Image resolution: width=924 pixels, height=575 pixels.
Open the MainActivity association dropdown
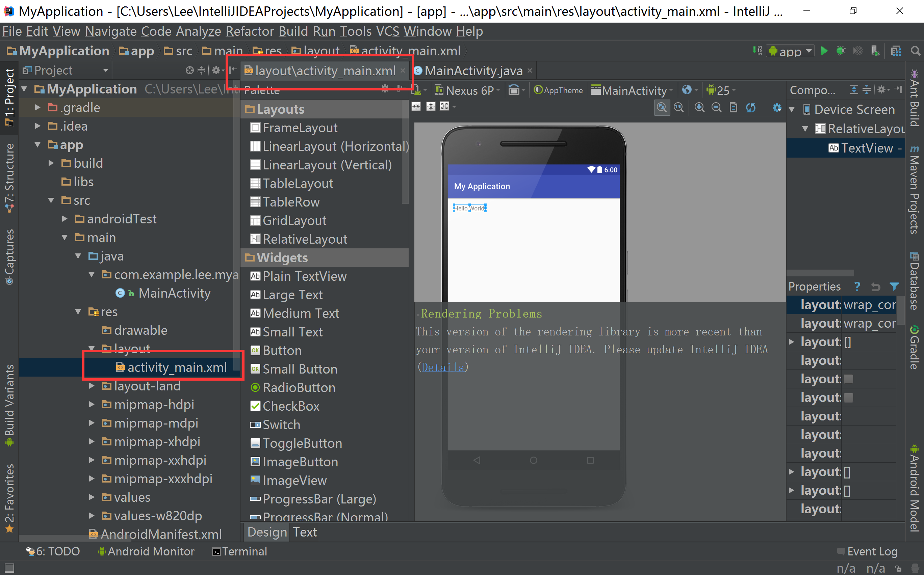coord(632,90)
